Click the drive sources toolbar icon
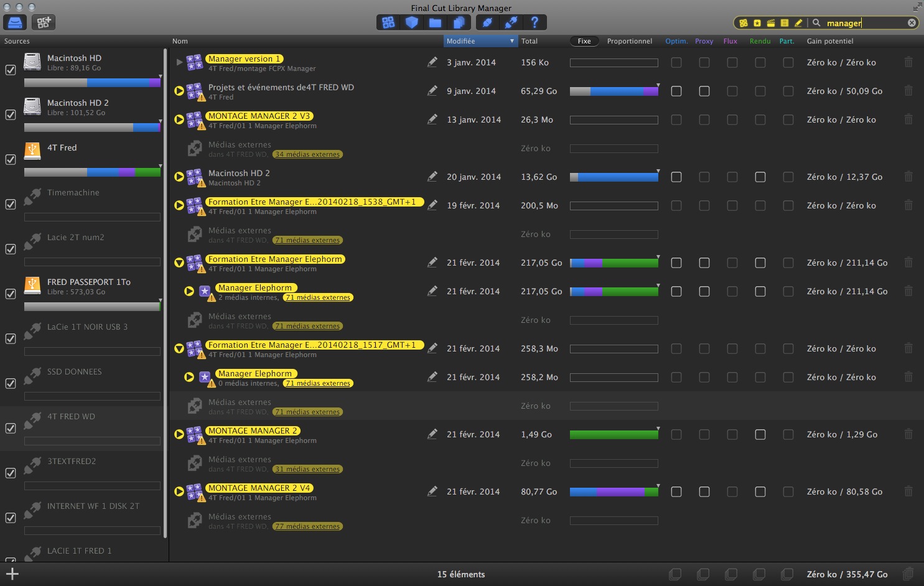This screenshot has height=586, width=924. point(16,22)
